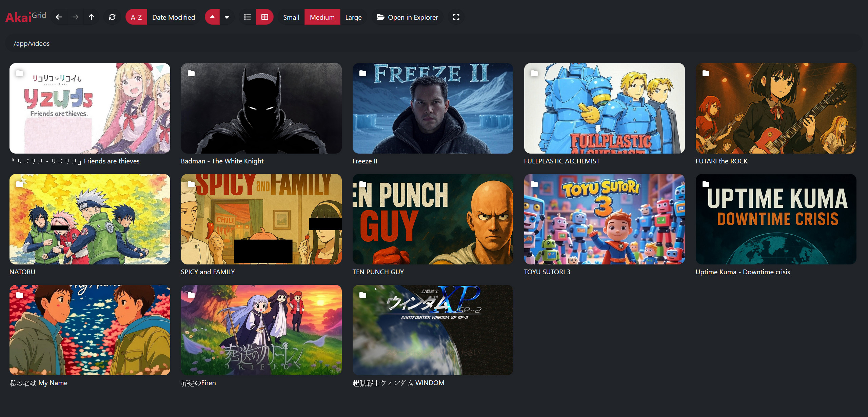Click the back navigation arrow
This screenshot has height=417, width=868.
click(x=59, y=17)
